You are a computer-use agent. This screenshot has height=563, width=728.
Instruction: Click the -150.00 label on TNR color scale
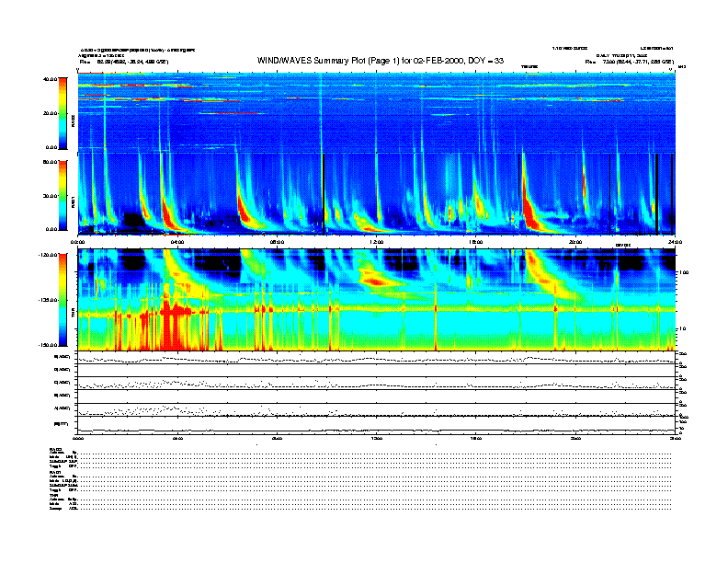[48, 345]
